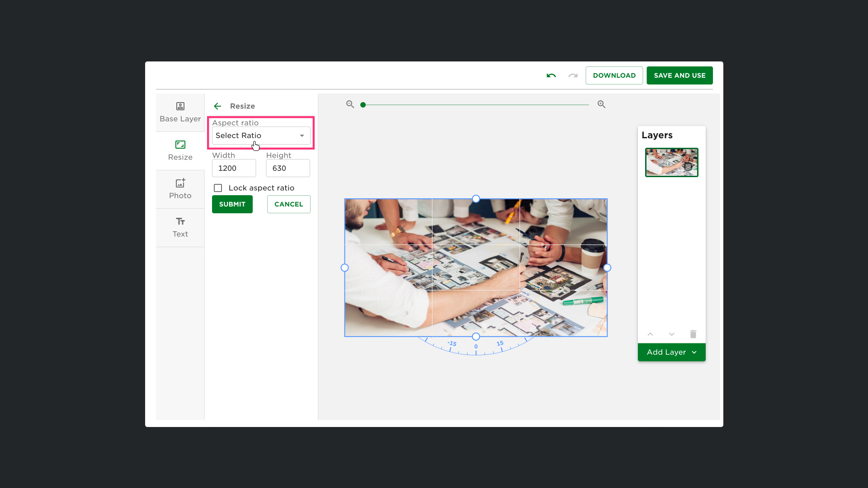Click Save and Use button
This screenshot has height=488, width=868.
click(679, 75)
